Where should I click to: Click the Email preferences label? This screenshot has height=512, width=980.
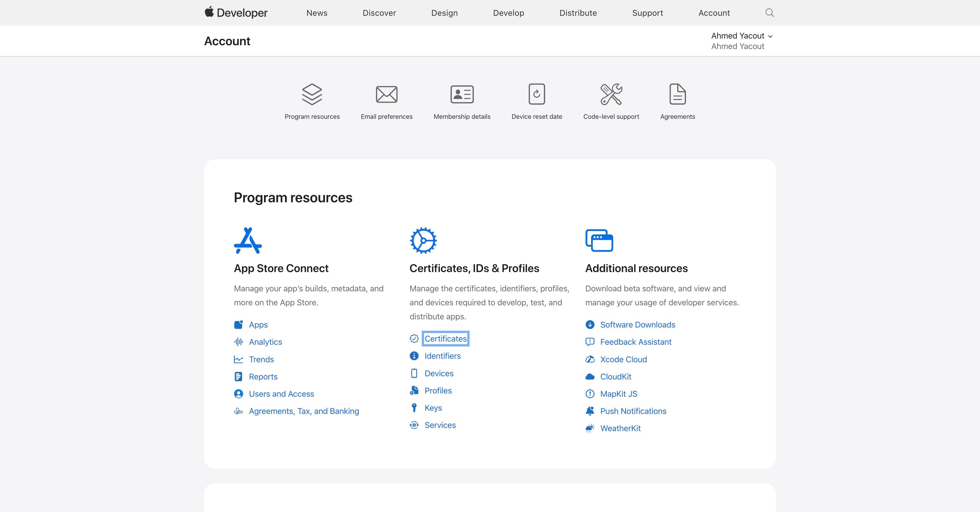[x=386, y=116]
